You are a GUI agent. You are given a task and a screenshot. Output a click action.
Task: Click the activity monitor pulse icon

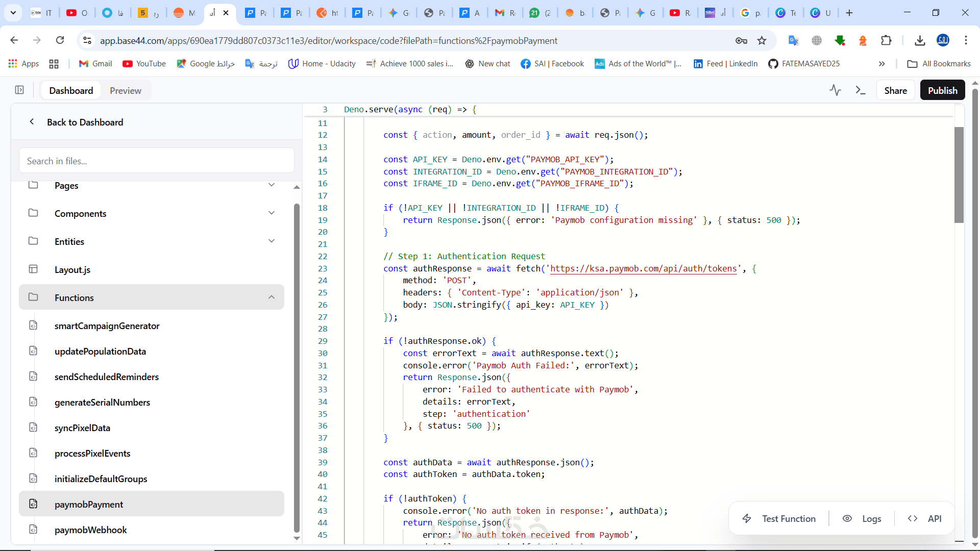pyautogui.click(x=835, y=90)
